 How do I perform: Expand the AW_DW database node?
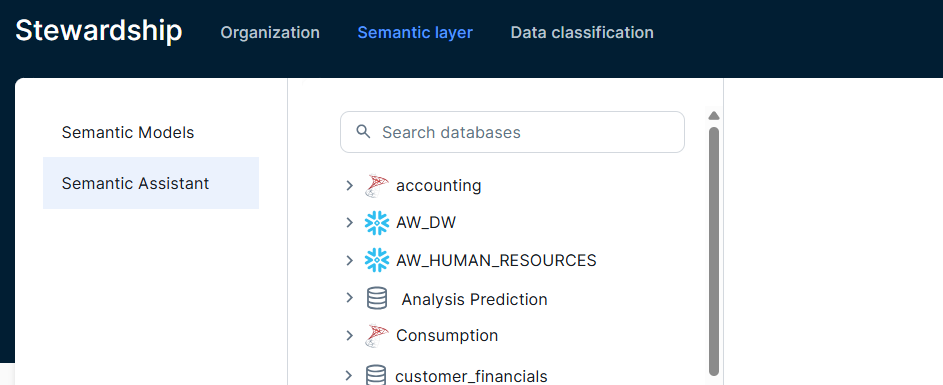[349, 223]
